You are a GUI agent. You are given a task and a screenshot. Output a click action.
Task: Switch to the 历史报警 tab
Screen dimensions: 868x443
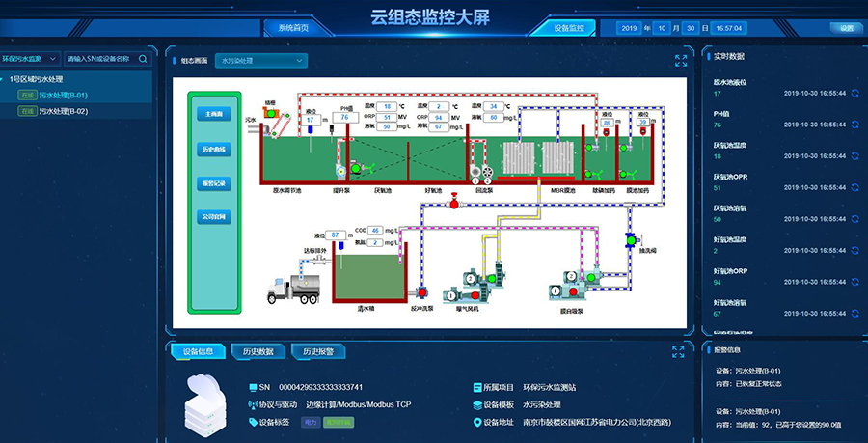317,352
